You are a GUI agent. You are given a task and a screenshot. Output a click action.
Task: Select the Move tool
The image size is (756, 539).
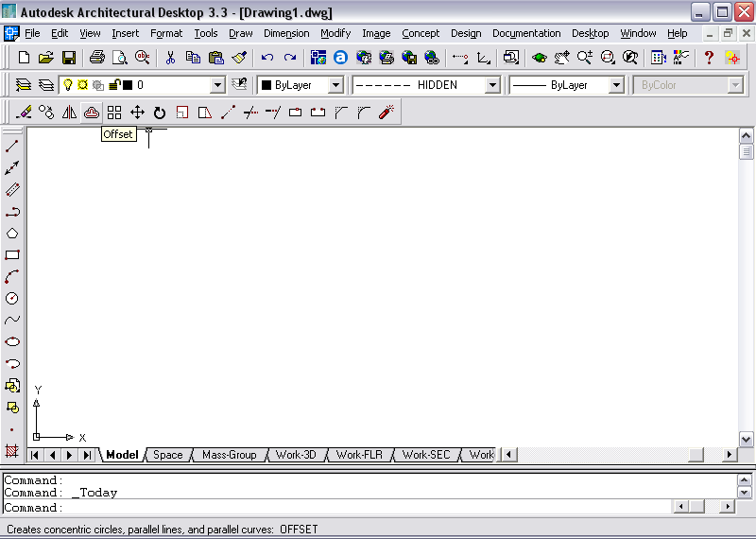coord(137,113)
